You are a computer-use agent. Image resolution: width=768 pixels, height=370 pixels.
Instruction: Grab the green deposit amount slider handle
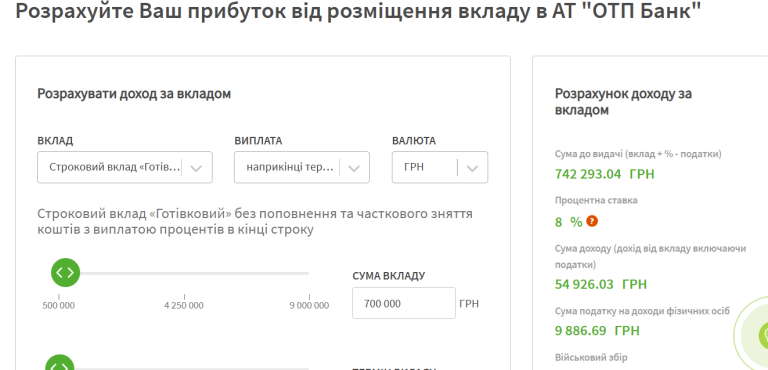[65, 272]
